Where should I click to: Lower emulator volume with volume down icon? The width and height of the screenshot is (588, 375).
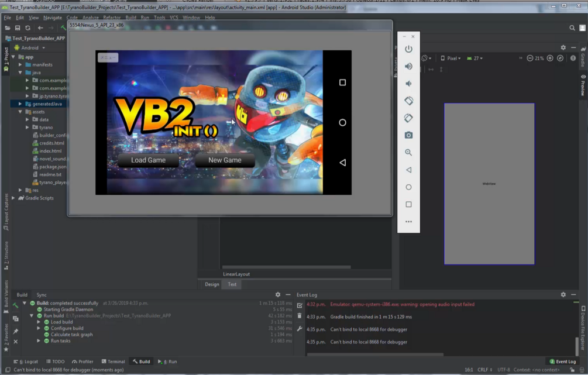(x=408, y=84)
